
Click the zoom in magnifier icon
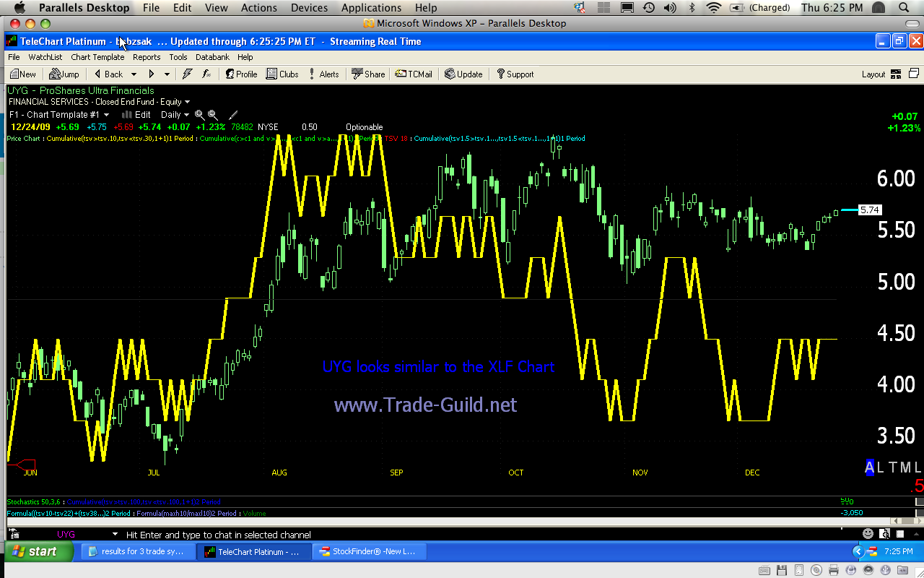[x=199, y=115]
